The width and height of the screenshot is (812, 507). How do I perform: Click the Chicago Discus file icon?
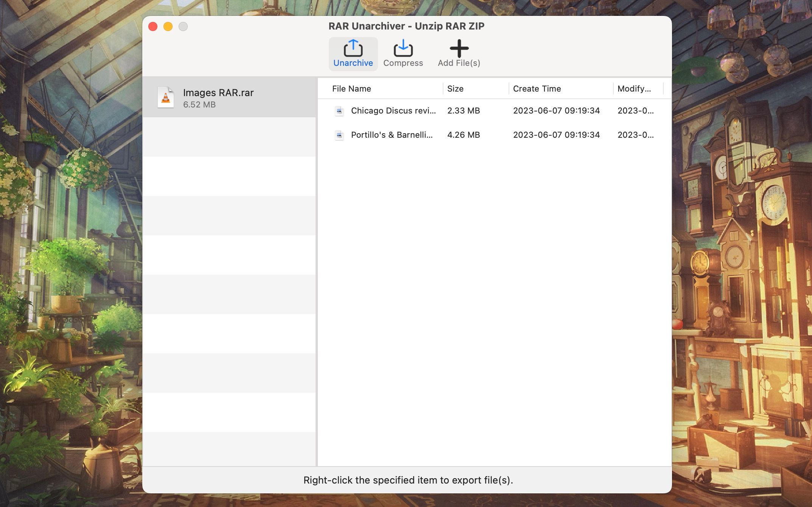[x=339, y=111]
